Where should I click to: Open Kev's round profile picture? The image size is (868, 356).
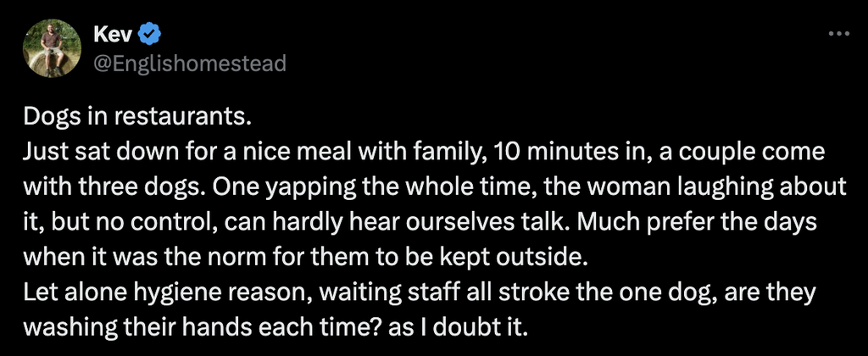pyautogui.click(x=52, y=48)
